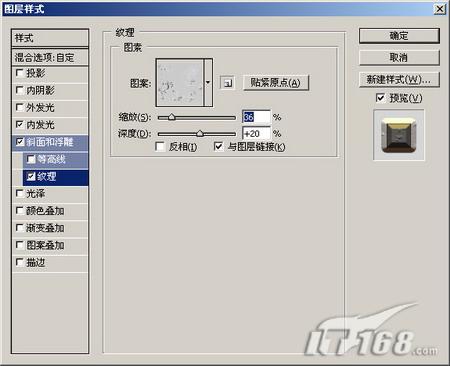Viewport: 450px width, 366px height.
Task: Enable the 光泽 checkbox
Action: click(x=19, y=193)
